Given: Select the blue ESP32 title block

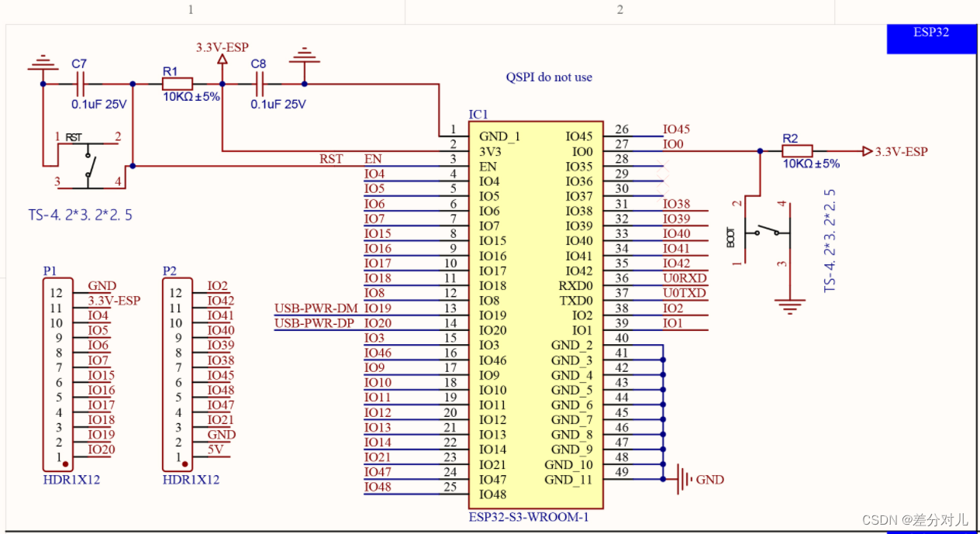Looking at the screenshot, I should point(930,39).
